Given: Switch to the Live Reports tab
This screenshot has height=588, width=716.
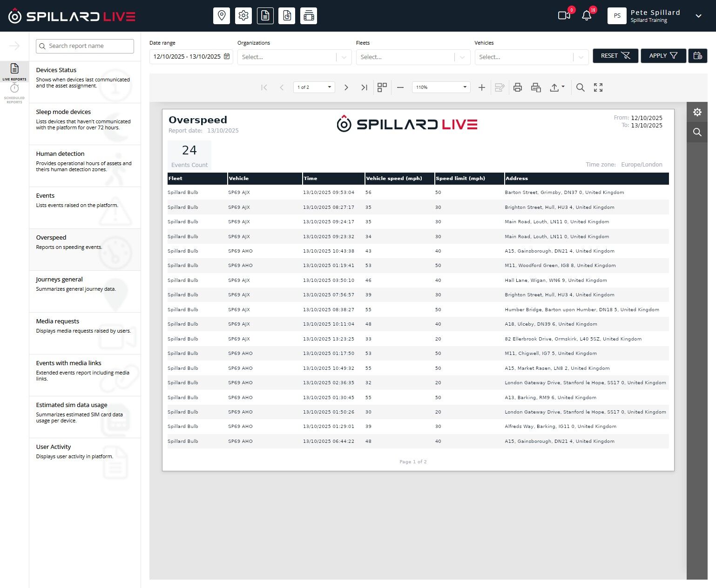Looking at the screenshot, I should 14,72.
